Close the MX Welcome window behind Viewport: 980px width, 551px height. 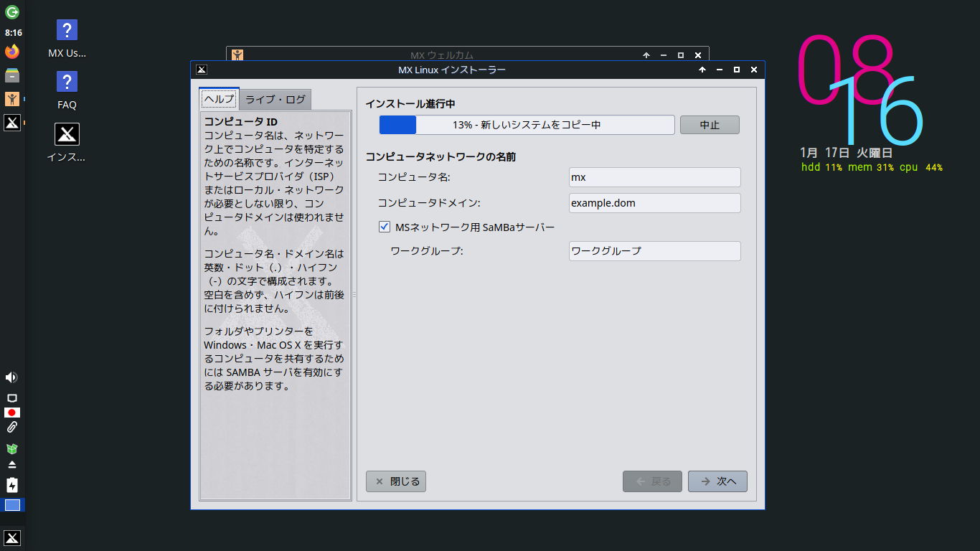click(x=697, y=55)
